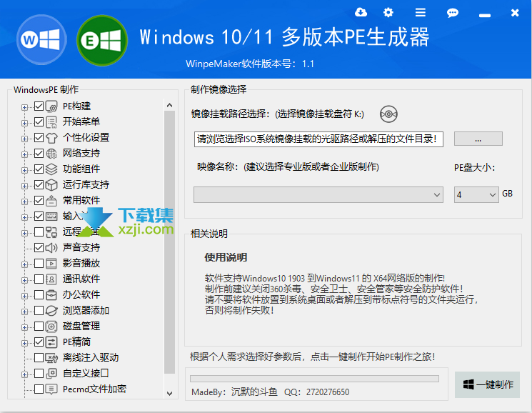Click the disc mount icon beside path label
This screenshot has width=532, height=413.
(x=388, y=114)
